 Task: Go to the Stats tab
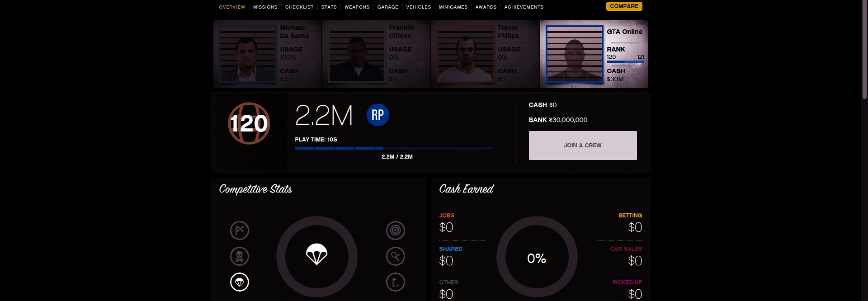click(329, 7)
